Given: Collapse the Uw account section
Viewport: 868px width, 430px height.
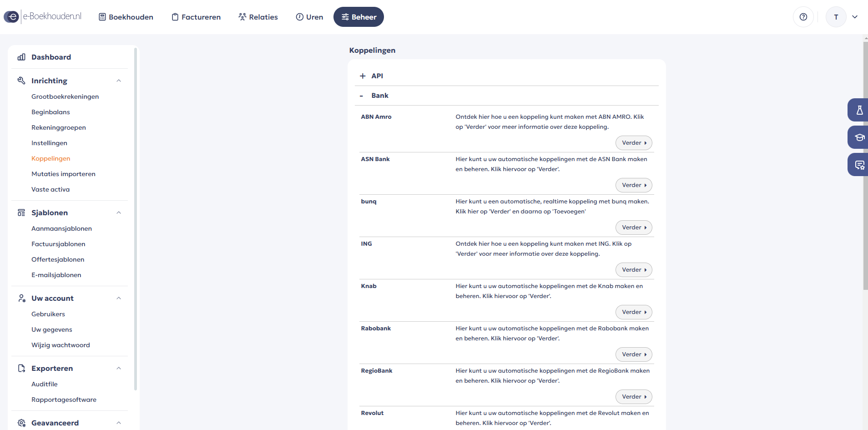Looking at the screenshot, I should click(119, 298).
